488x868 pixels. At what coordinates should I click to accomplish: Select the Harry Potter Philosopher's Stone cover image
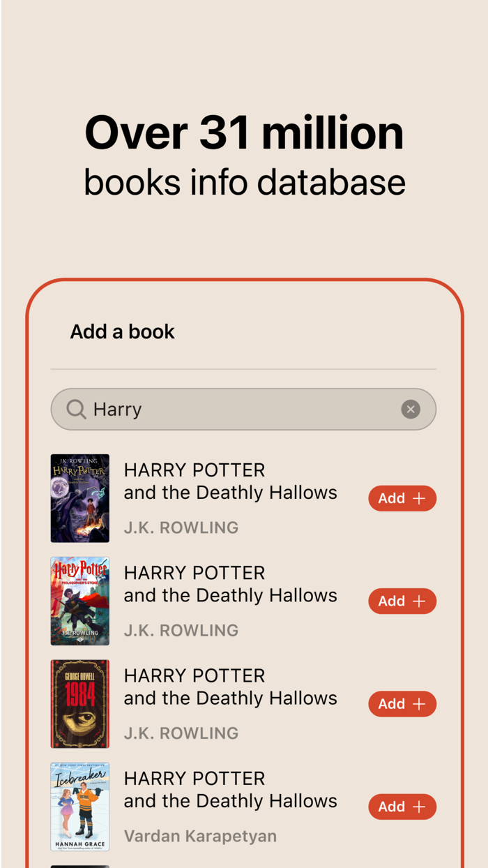[79, 601]
